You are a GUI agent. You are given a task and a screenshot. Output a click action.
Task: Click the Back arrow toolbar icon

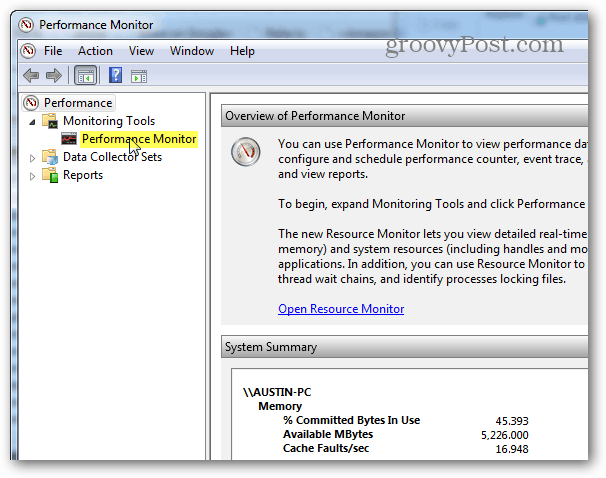pos(31,75)
